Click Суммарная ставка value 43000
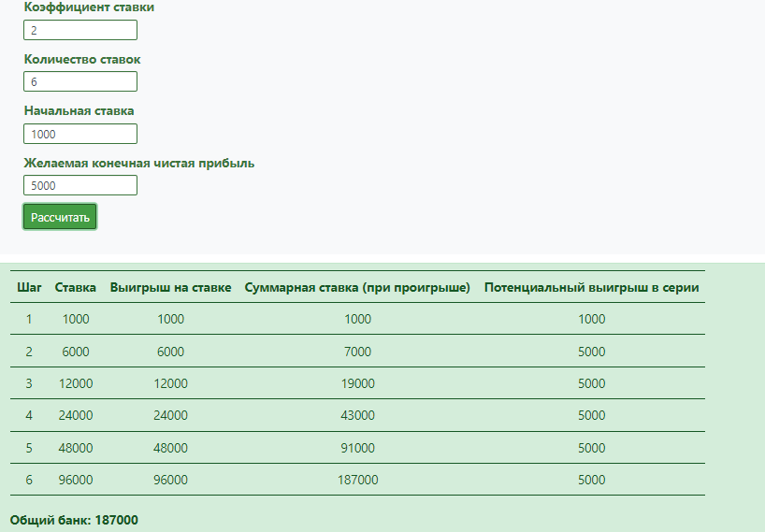This screenshot has height=532, width=765. [357, 415]
